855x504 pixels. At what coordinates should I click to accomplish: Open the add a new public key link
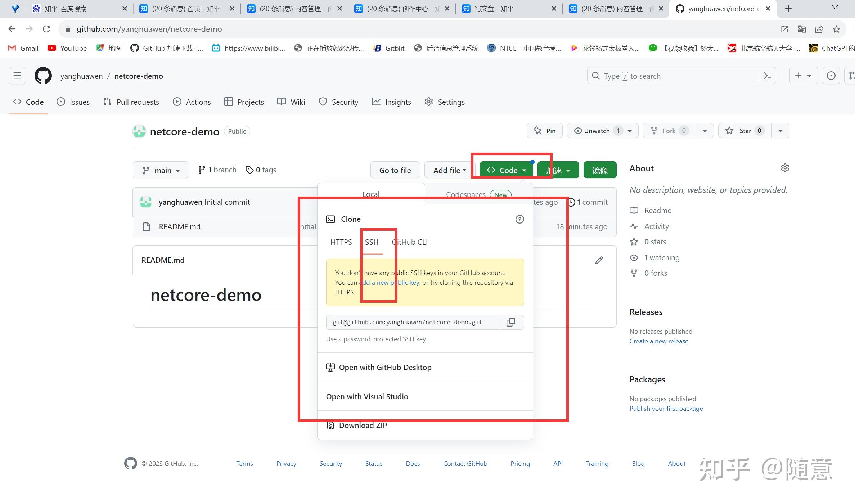389,282
